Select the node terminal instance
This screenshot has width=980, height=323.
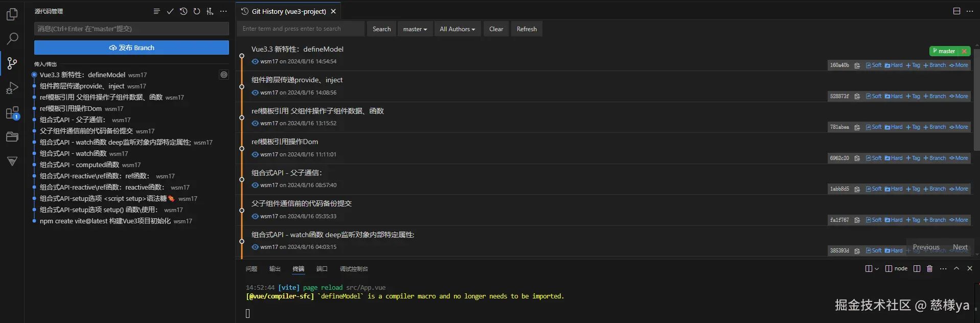click(x=896, y=269)
